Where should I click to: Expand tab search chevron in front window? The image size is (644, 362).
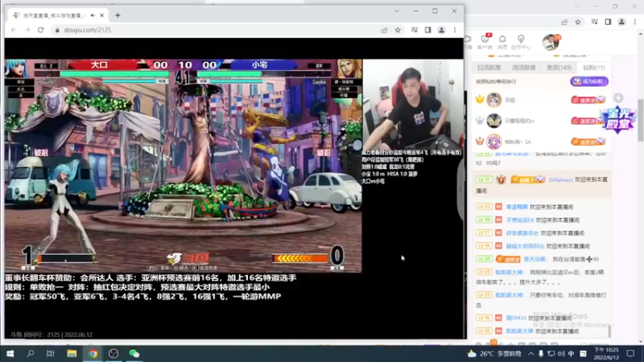click(x=397, y=11)
